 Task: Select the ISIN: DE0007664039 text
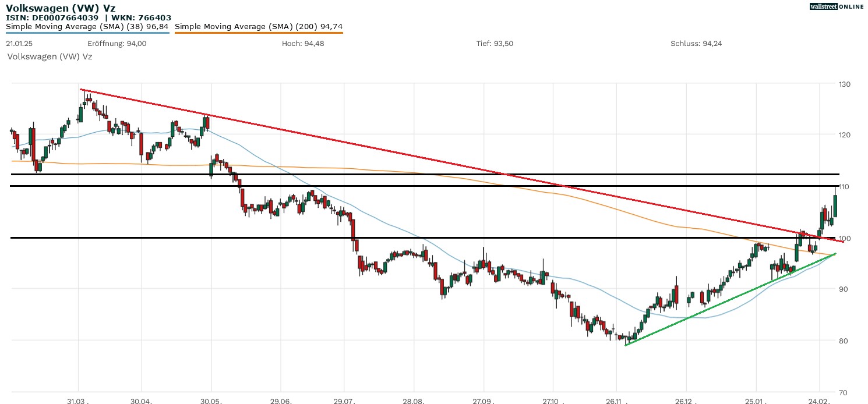click(x=52, y=17)
